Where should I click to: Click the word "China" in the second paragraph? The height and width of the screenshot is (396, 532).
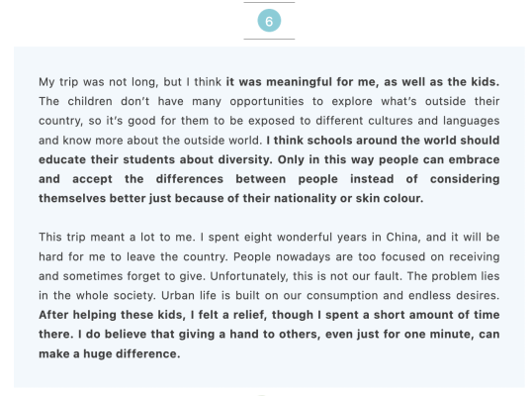401,237
